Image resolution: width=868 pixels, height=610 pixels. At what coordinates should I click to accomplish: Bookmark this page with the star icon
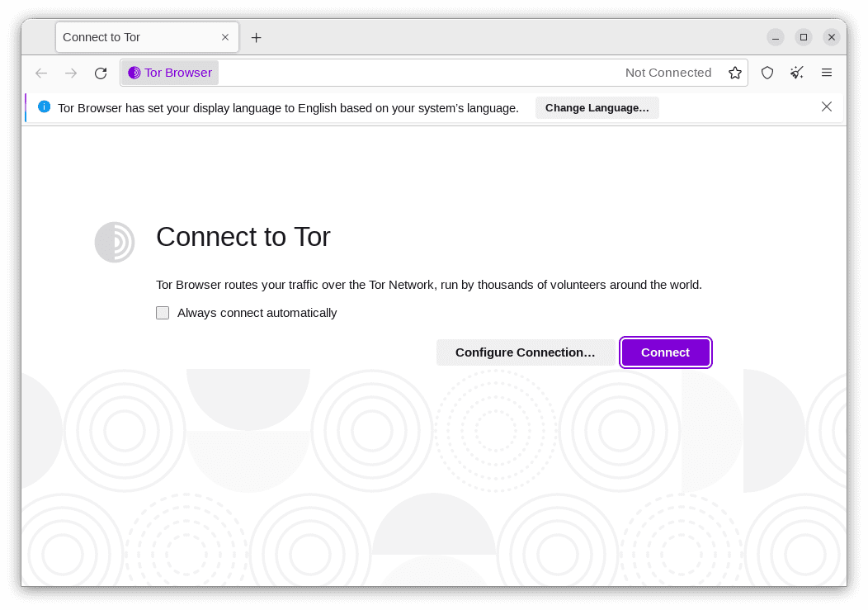click(735, 73)
